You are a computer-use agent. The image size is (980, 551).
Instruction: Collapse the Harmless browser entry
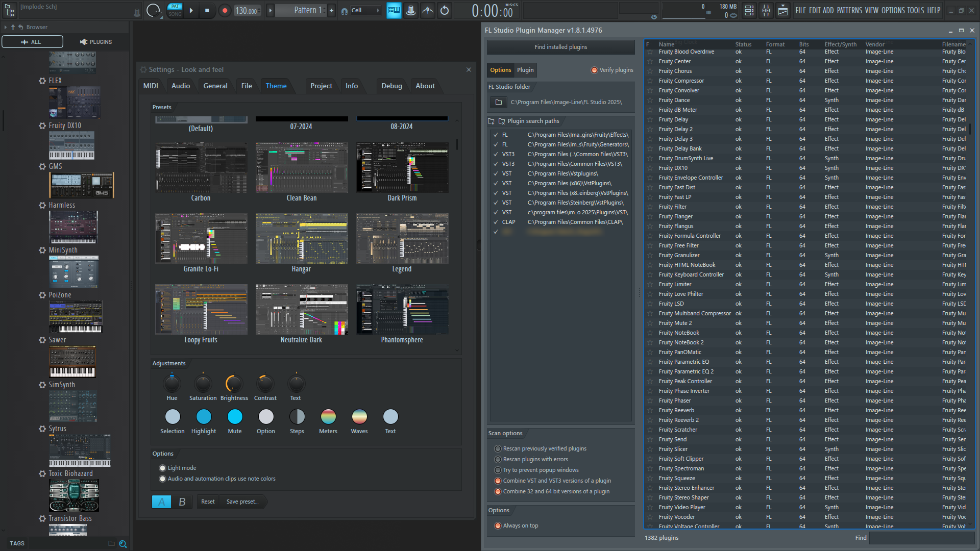point(42,205)
